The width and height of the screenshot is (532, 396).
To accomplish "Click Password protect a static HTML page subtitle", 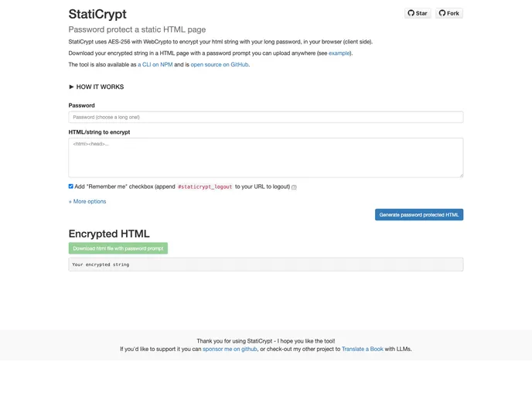I will (x=137, y=29).
